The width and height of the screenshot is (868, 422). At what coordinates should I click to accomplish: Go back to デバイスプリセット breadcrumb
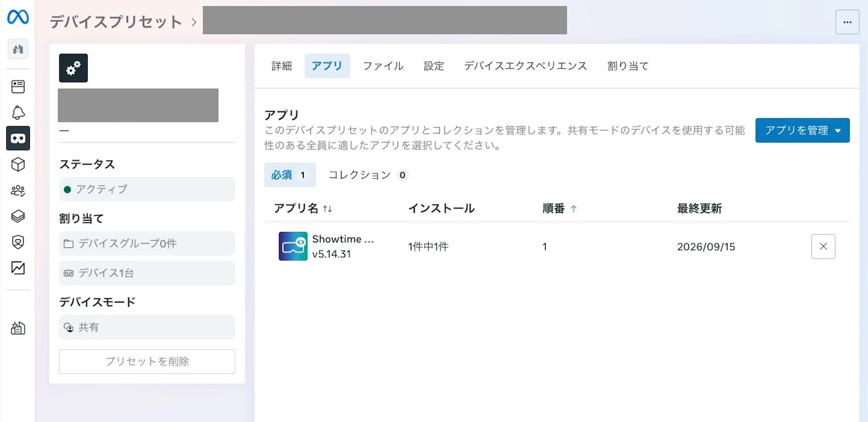point(116,21)
